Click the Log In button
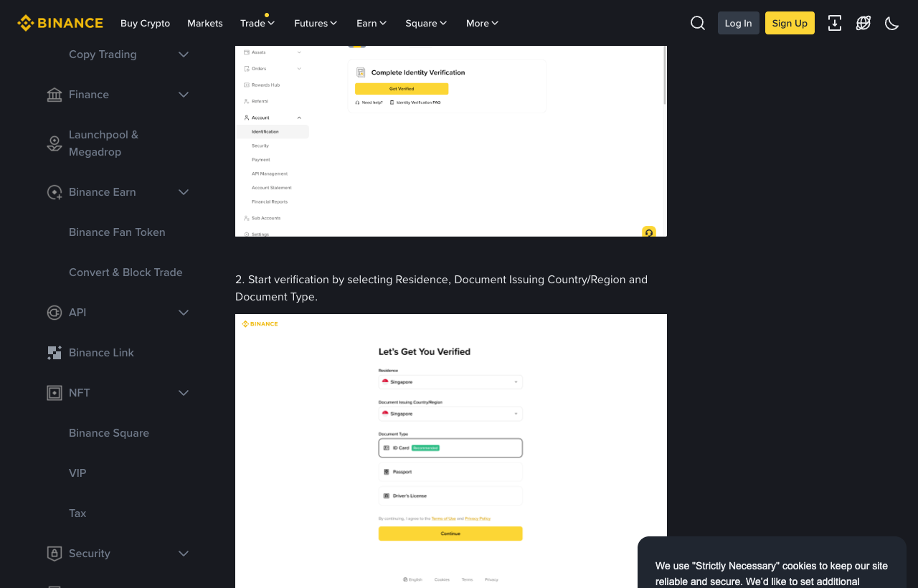The height and width of the screenshot is (588, 918). click(739, 23)
